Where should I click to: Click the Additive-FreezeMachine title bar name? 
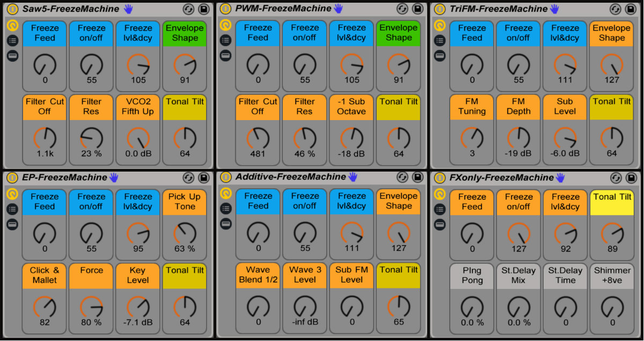(290, 177)
